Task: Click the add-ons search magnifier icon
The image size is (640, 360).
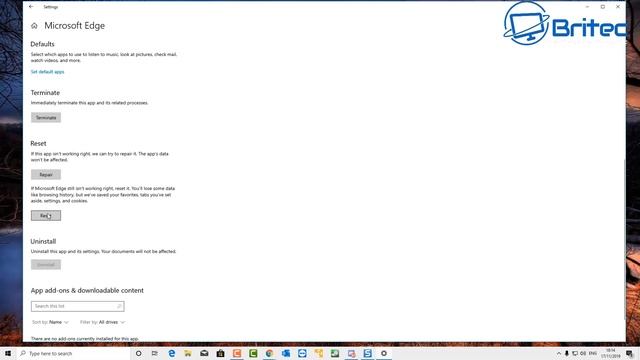Action: point(119,306)
